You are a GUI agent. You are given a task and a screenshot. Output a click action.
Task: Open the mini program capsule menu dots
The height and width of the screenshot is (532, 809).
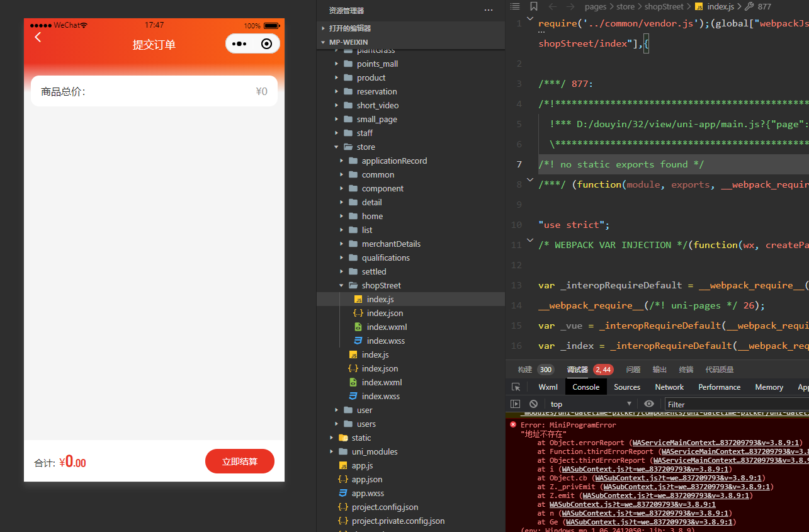click(239, 44)
